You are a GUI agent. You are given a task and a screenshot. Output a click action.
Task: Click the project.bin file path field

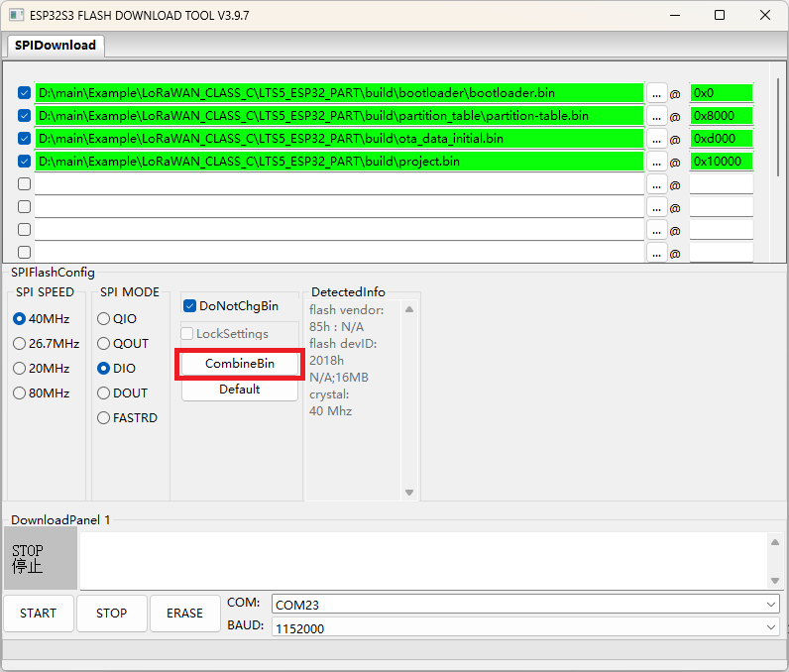(339, 162)
